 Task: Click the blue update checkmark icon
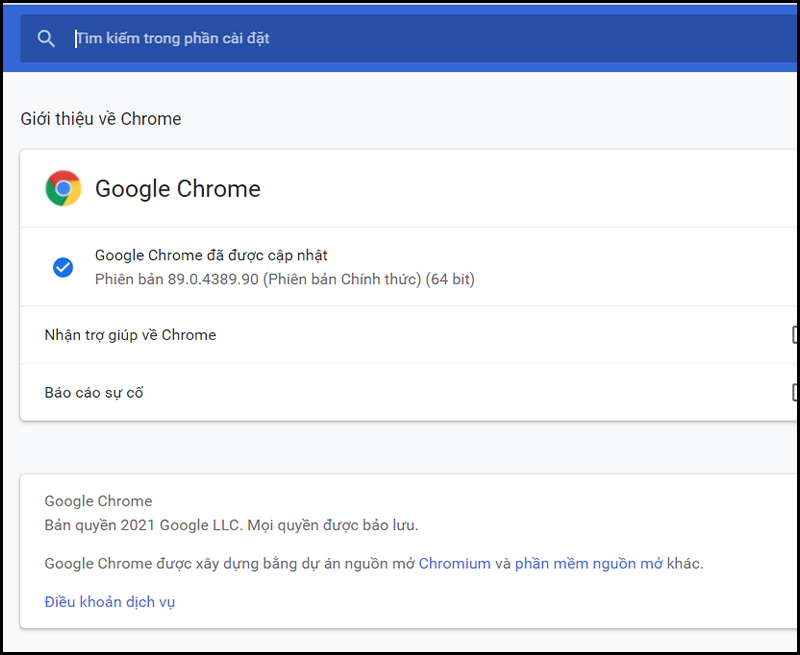coord(63,267)
